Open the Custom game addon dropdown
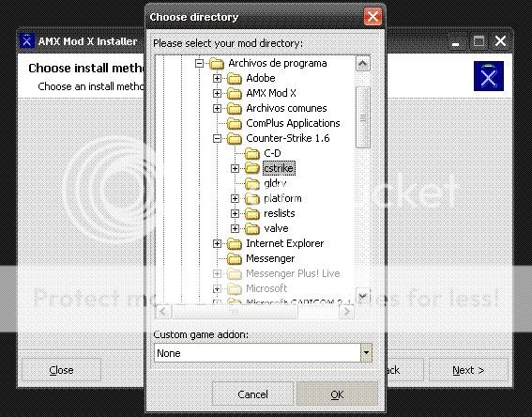This screenshot has width=532, height=417. (367, 353)
